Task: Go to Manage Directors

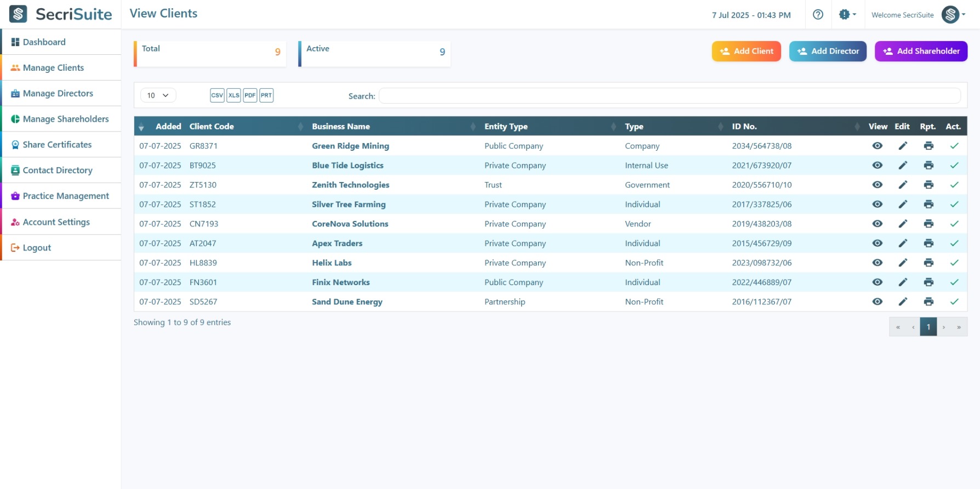Action: (60, 94)
